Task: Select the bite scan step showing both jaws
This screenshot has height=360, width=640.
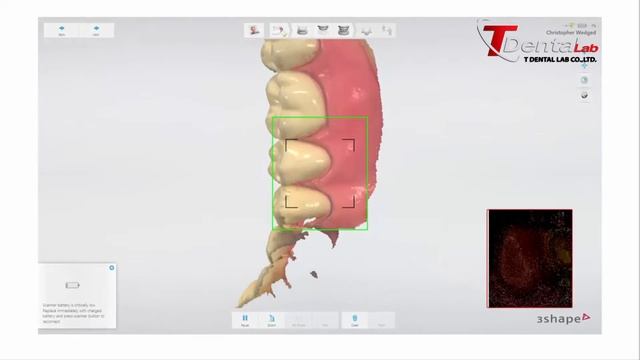Action: pos(344,31)
